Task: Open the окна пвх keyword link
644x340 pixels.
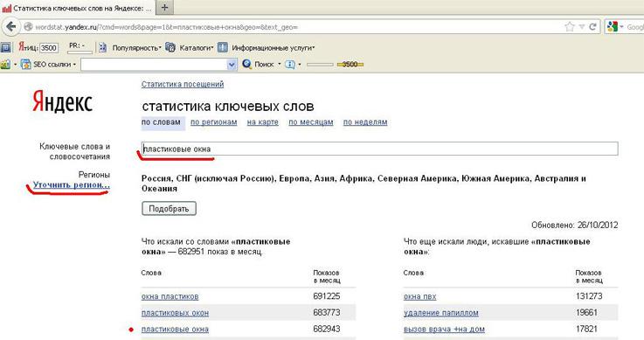Action: (419, 296)
